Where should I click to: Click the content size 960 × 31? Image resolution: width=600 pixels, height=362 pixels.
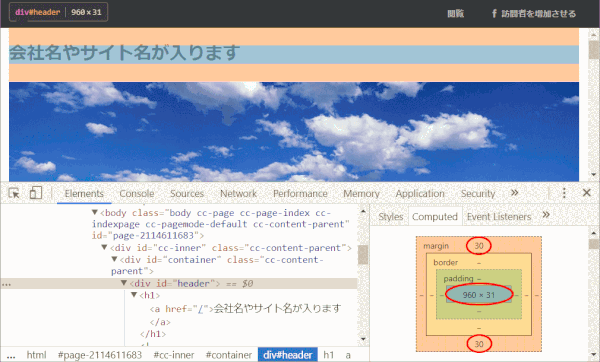point(479,295)
